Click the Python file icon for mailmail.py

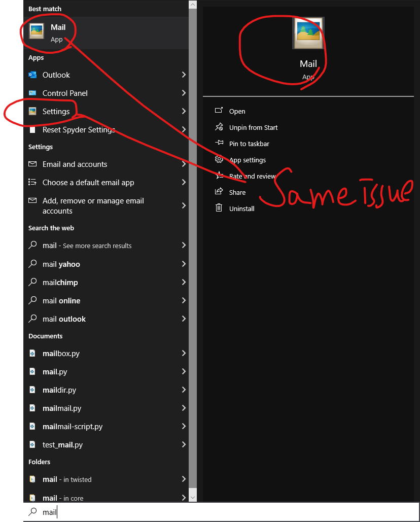point(32,408)
